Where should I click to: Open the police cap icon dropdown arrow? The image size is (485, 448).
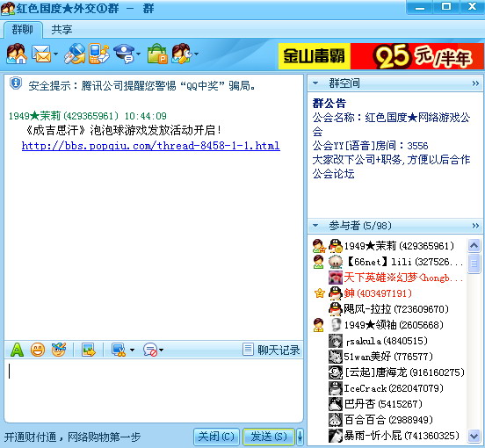[x=138, y=54]
